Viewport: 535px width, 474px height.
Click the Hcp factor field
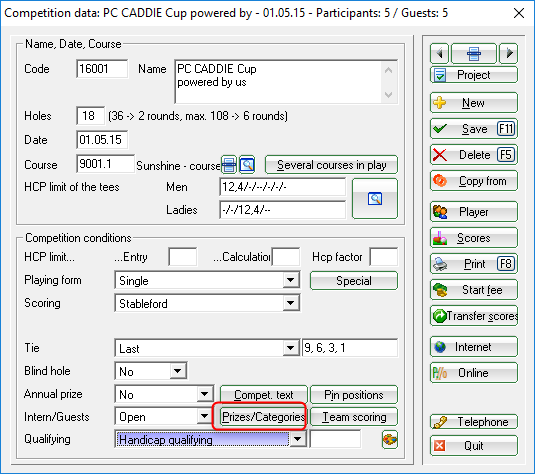tap(384, 257)
